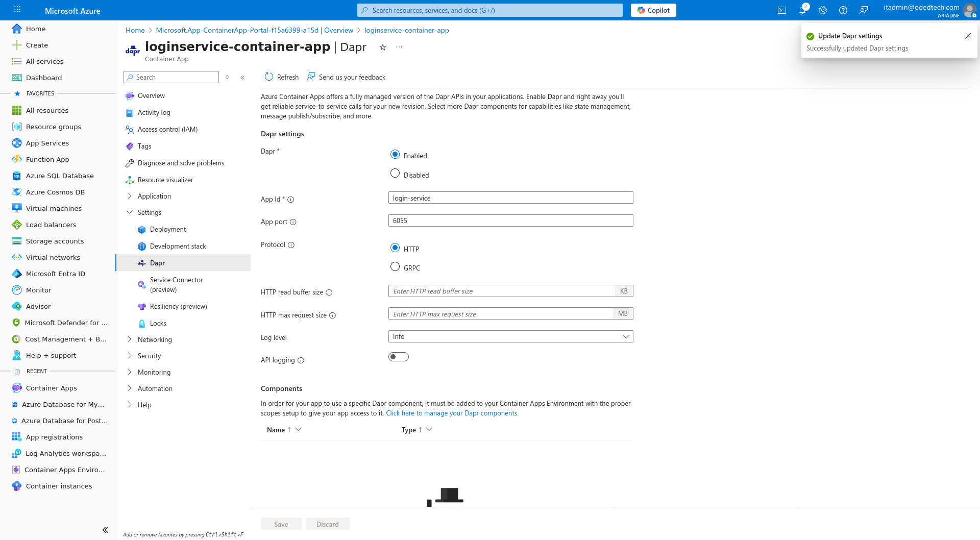
Task: Select Dapr Disabled radio button
Action: click(395, 174)
